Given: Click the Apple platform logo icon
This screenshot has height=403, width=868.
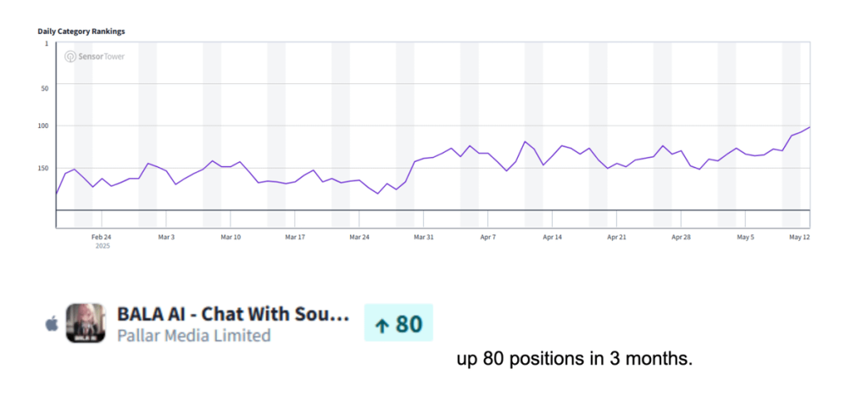Looking at the screenshot, I should 53,323.
